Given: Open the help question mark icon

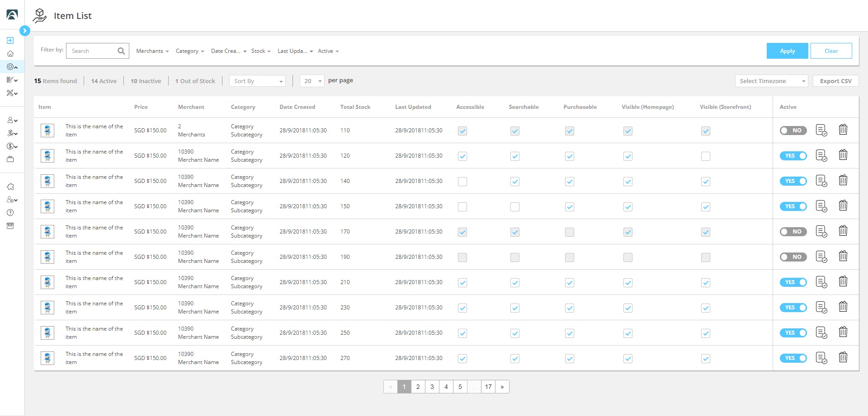Looking at the screenshot, I should point(10,213).
